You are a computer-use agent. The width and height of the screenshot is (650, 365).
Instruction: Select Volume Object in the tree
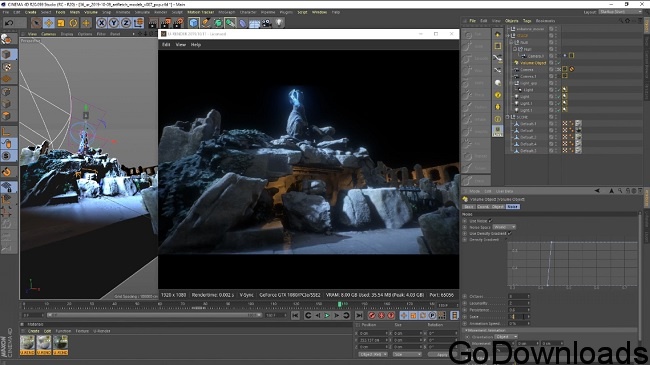[533, 63]
